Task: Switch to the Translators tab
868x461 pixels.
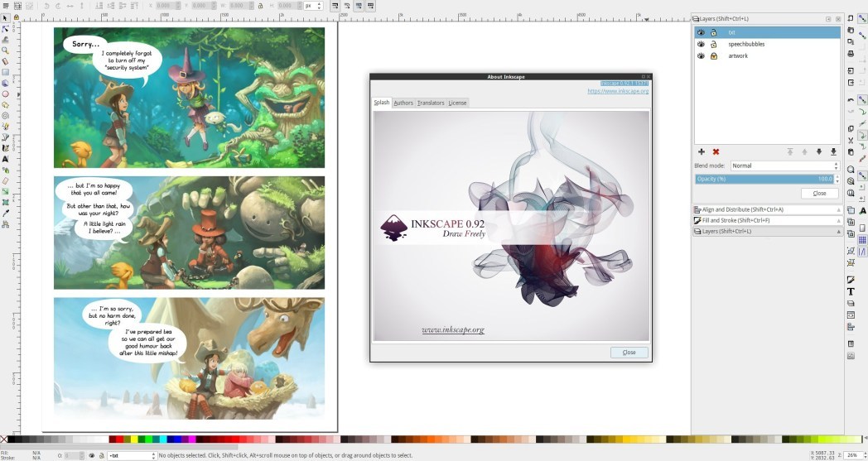Action: tap(431, 103)
